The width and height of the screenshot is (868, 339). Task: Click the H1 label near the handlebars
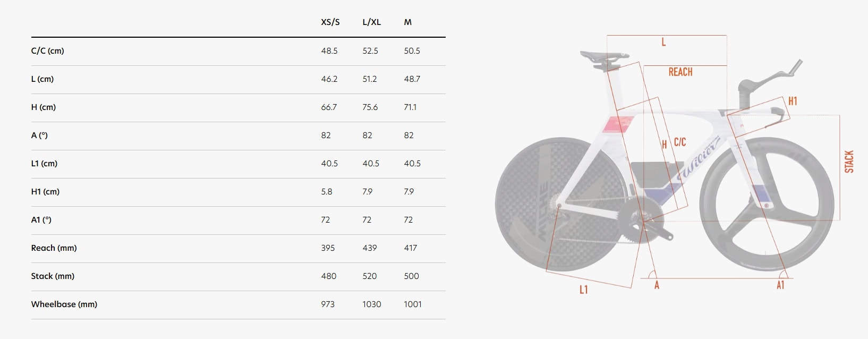click(793, 101)
